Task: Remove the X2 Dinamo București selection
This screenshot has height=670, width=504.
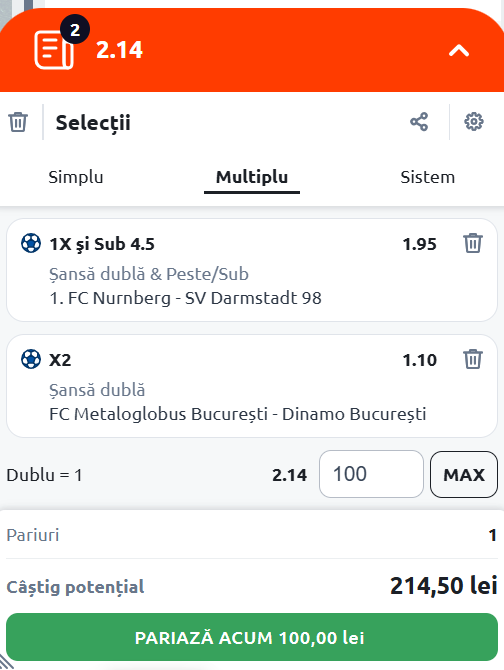Action: [473, 359]
